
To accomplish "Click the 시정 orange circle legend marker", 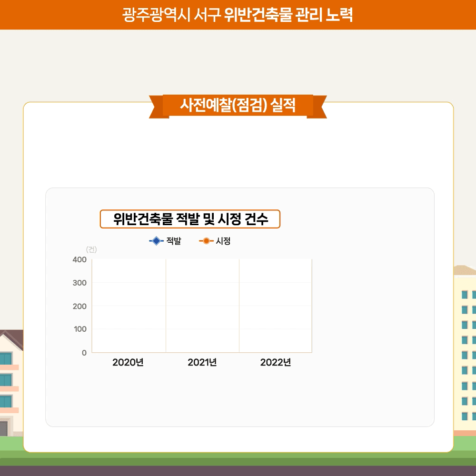I will coord(206,241).
